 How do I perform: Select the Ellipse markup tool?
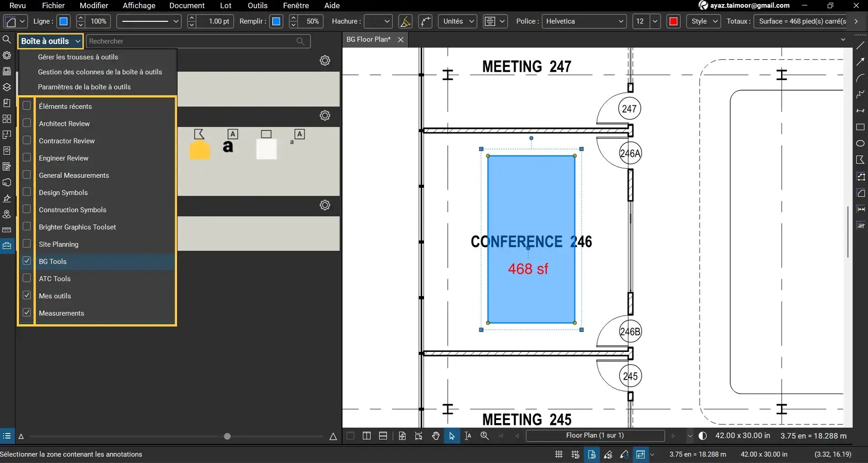click(860, 143)
